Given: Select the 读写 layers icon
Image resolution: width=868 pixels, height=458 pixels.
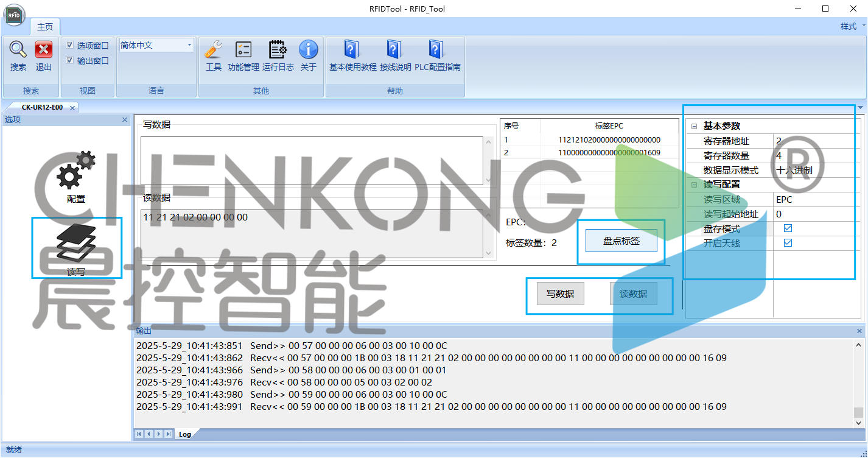Looking at the screenshot, I should pos(76,242).
